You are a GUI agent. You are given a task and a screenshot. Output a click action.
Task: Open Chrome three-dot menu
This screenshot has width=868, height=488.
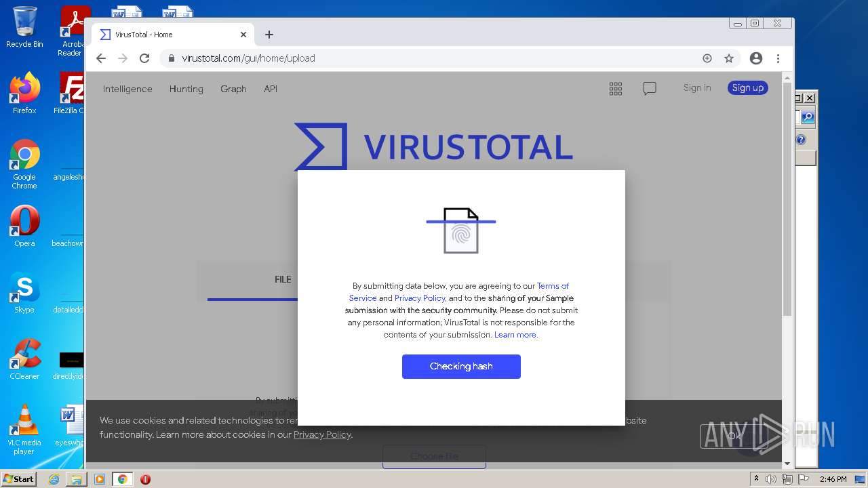pos(778,58)
